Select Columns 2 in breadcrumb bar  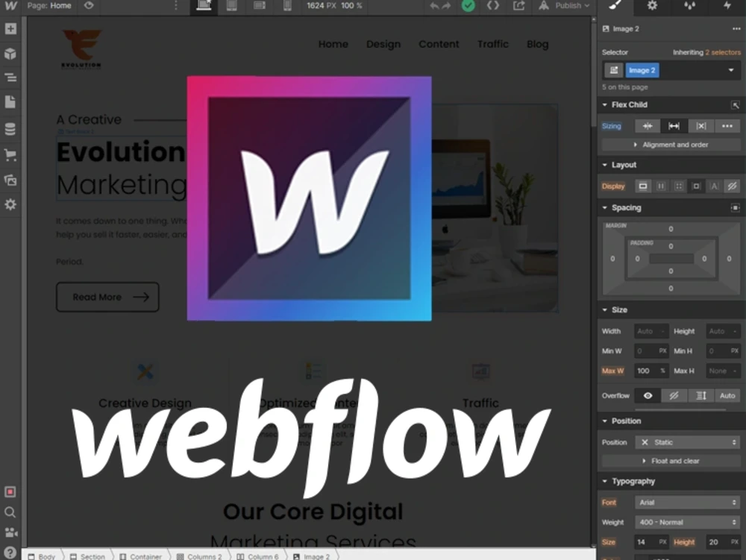[x=199, y=556]
